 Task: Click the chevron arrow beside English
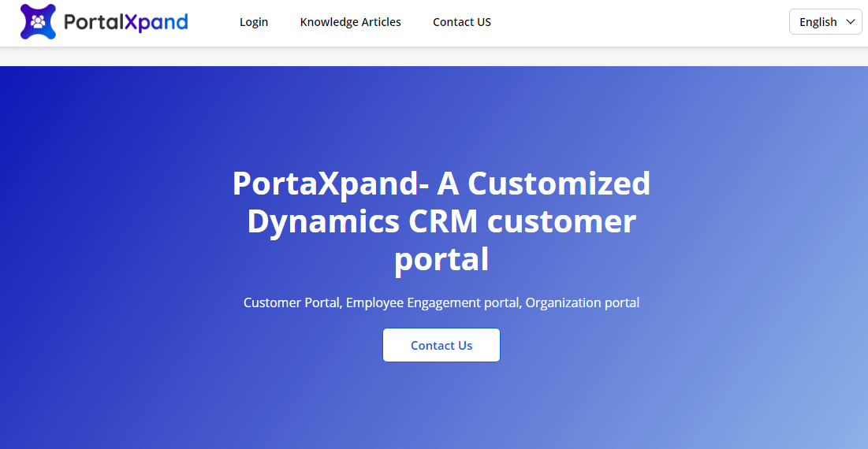point(851,22)
